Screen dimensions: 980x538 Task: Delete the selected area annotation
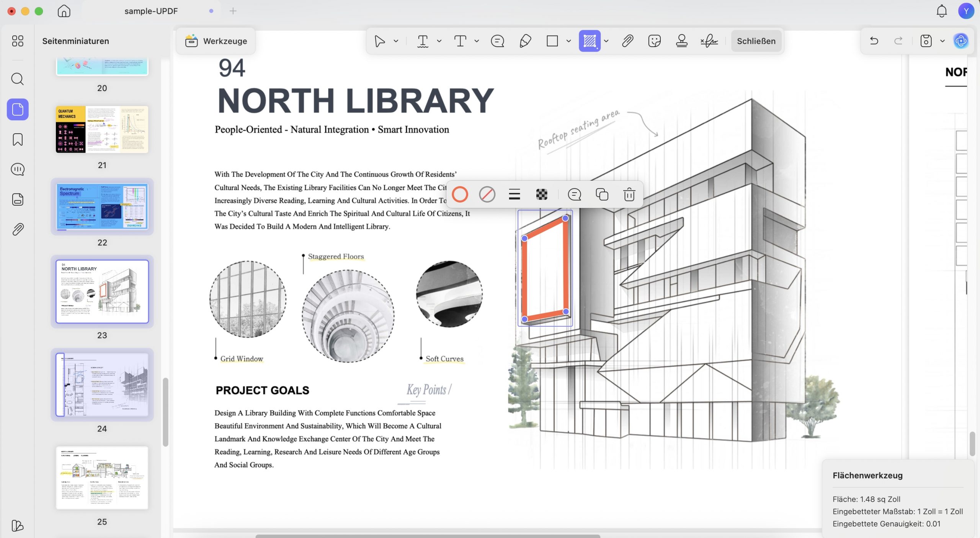[629, 195]
